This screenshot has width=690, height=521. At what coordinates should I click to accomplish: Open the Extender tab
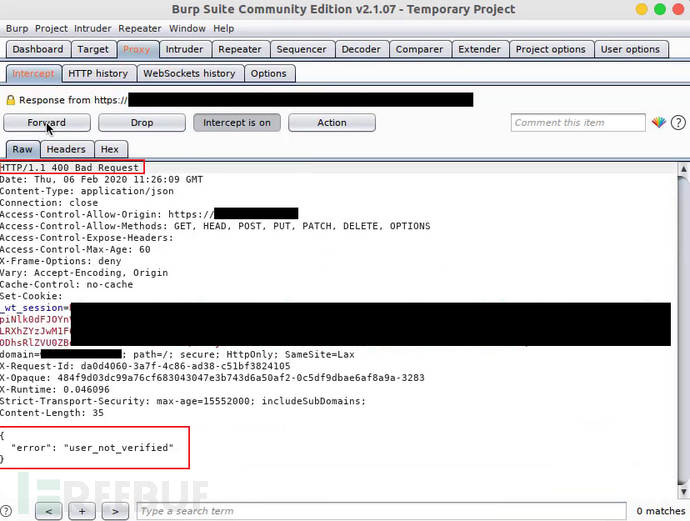(x=479, y=49)
